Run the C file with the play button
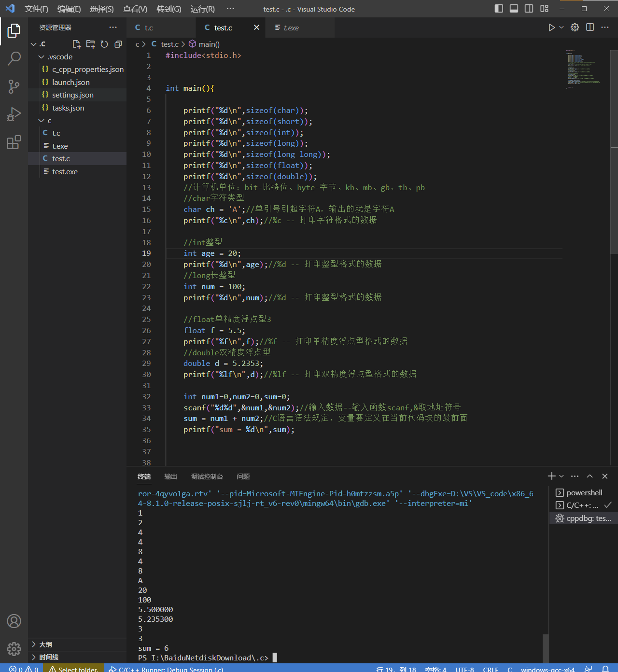The image size is (618, 672). 551,28
